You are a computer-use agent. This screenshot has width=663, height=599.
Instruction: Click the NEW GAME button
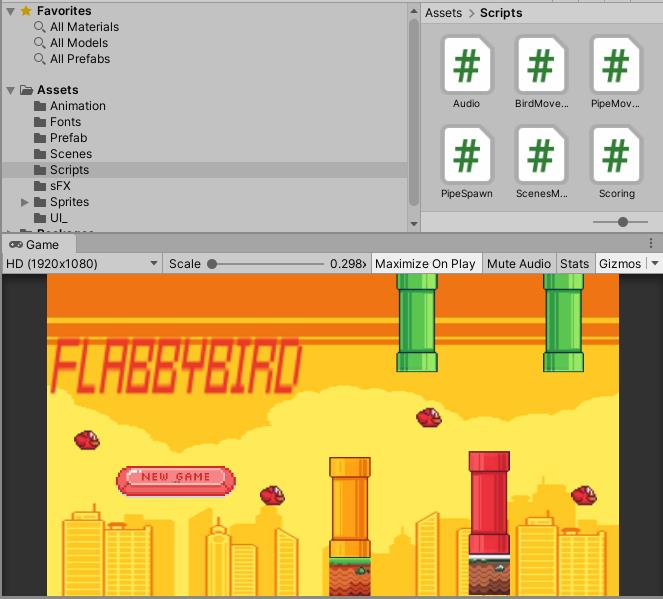click(175, 481)
